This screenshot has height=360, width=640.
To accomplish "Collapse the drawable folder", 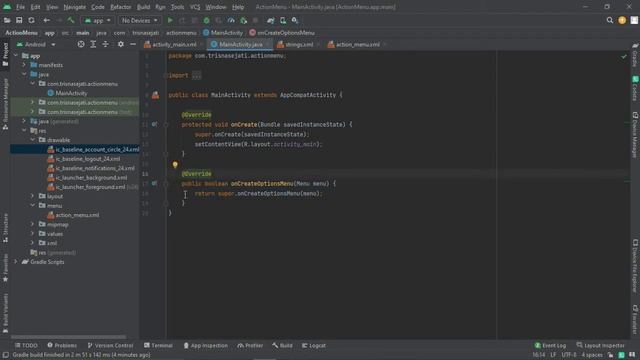I will click(33, 140).
